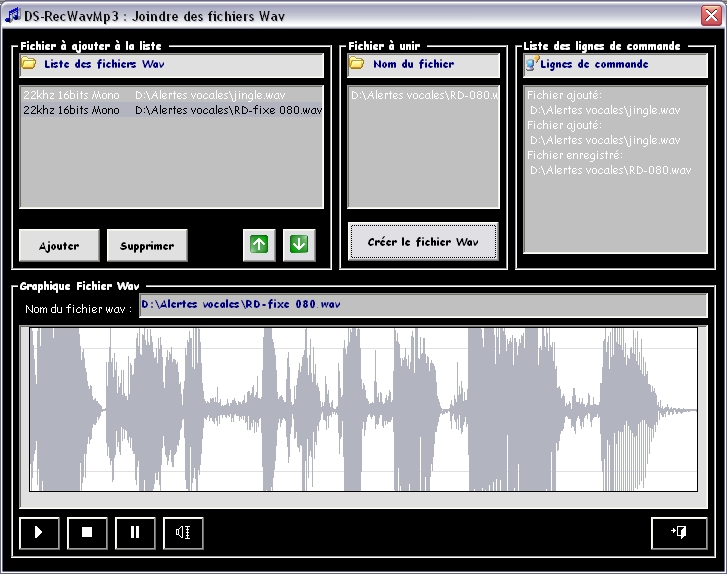Move selected file up with green arrow

[259, 244]
